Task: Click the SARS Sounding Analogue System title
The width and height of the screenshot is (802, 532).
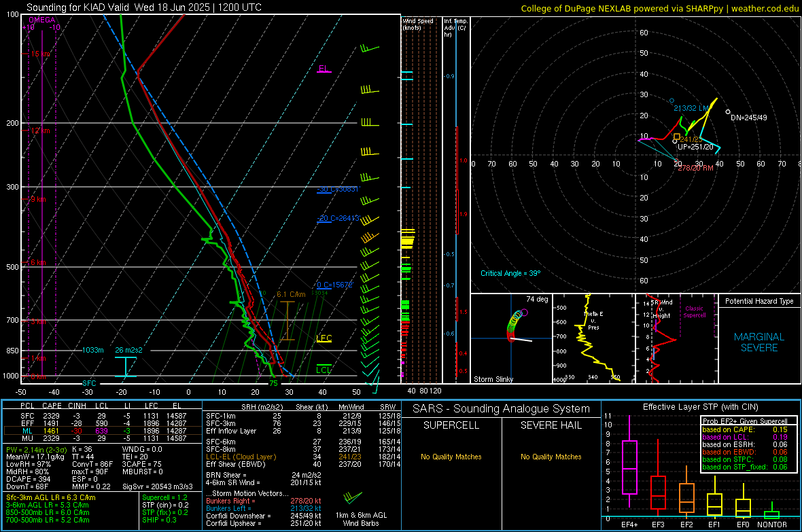Action: tap(501, 409)
